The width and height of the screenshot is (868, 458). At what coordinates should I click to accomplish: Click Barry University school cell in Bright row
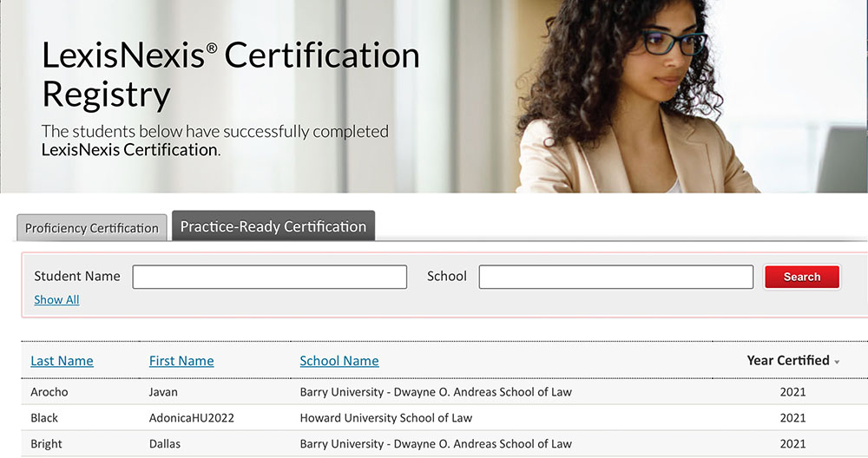click(436, 444)
